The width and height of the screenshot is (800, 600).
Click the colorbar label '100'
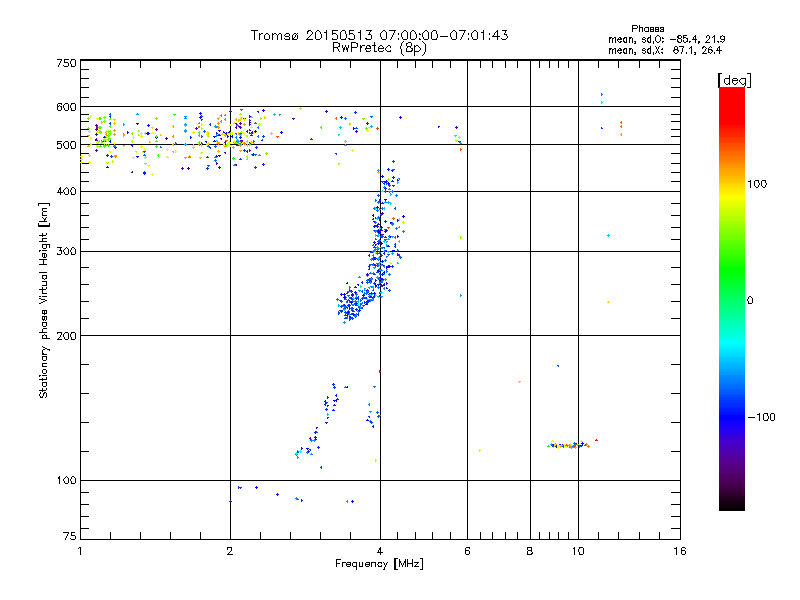pyautogui.click(x=757, y=184)
